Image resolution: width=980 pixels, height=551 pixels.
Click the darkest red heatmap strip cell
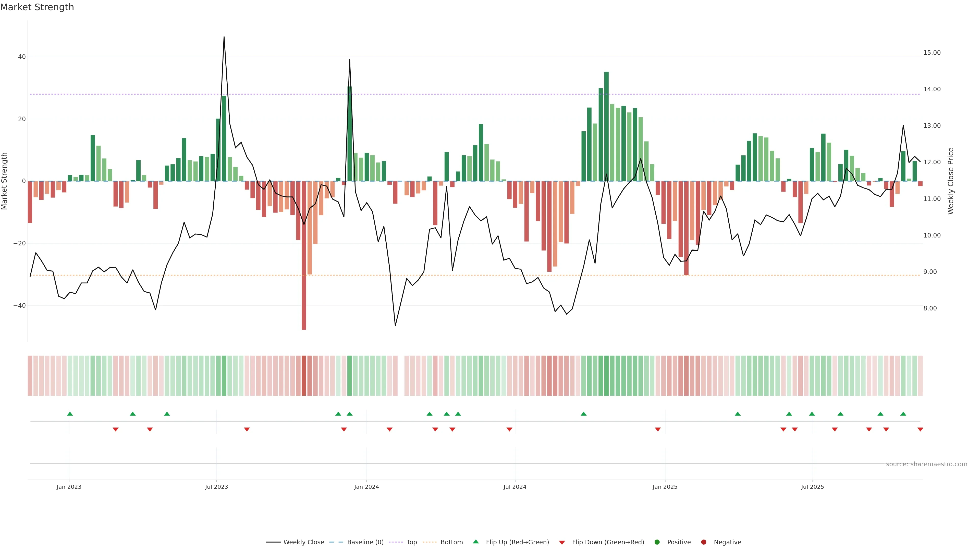point(304,375)
